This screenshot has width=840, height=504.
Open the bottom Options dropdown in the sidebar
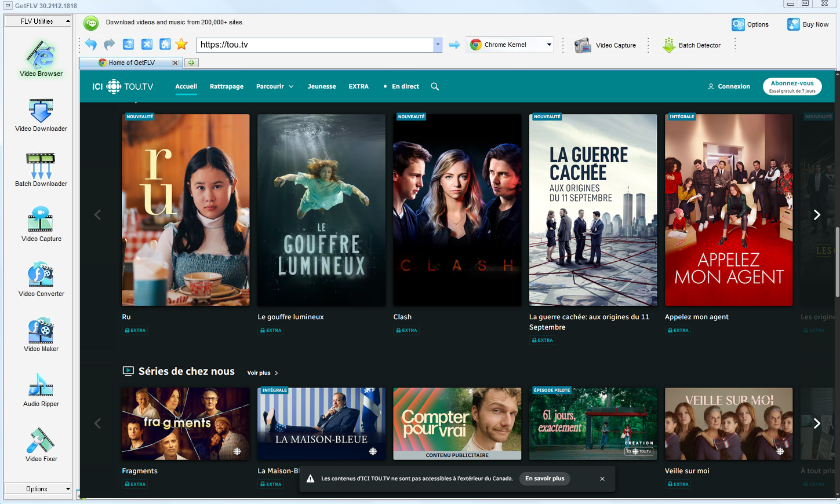[38, 489]
